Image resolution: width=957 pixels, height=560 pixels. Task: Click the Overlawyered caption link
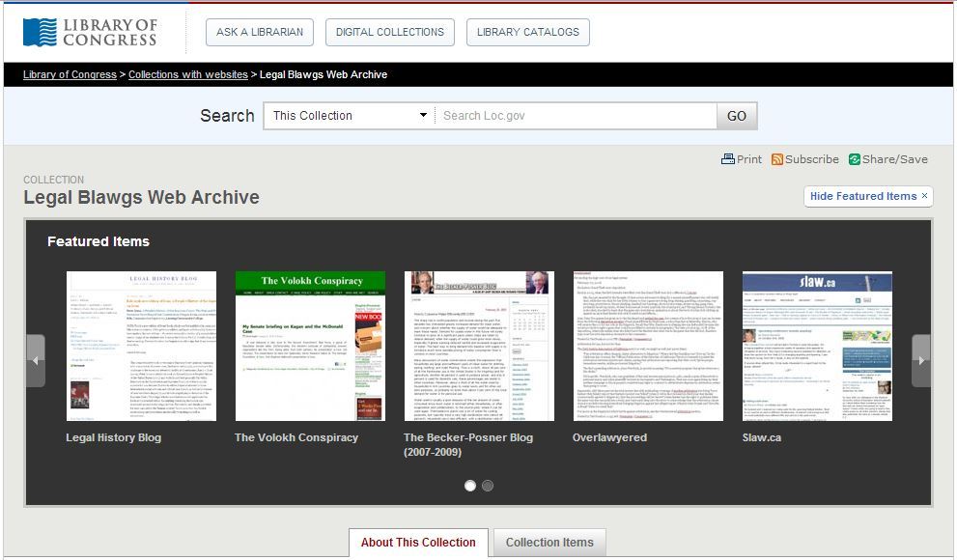609,437
